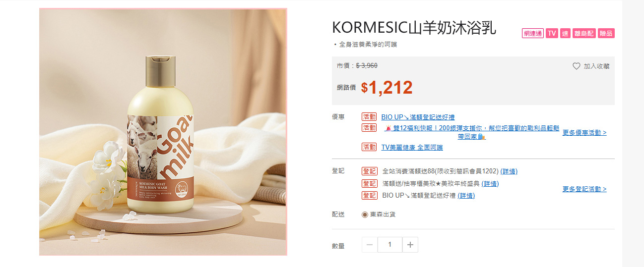Screen dimensions: 644x267
Task: Select the 東森出貨 delivery radio option
Action: [x=365, y=214]
